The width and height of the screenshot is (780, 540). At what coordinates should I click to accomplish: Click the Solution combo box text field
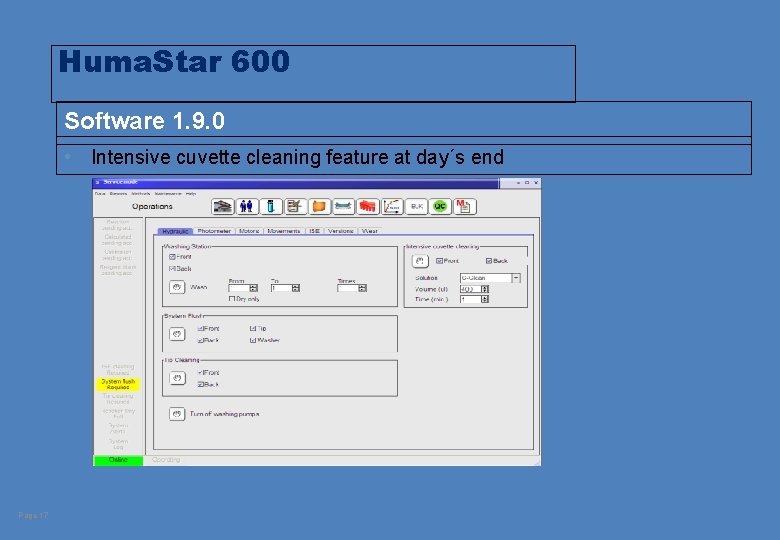coord(486,278)
